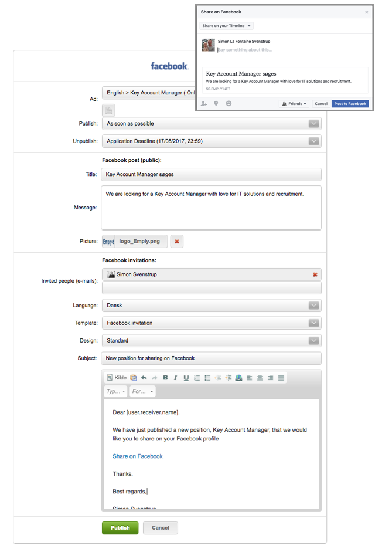Click the insert link globe icon
This screenshot has height=549, width=392.
pos(239,378)
